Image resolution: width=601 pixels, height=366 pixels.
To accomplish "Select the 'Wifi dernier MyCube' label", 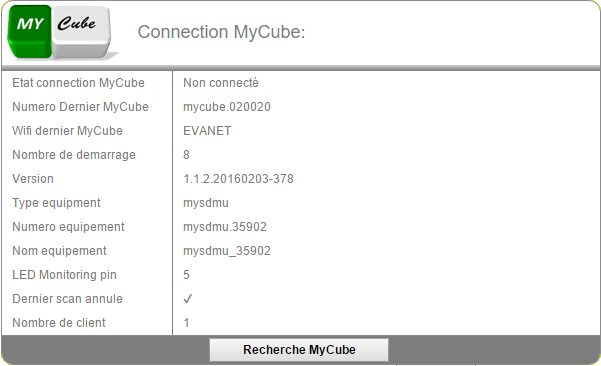I will pos(67,131).
